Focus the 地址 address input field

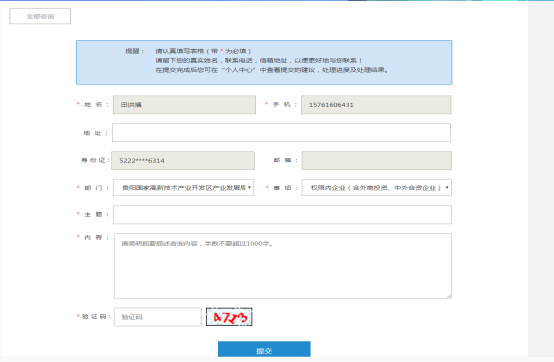click(281, 132)
